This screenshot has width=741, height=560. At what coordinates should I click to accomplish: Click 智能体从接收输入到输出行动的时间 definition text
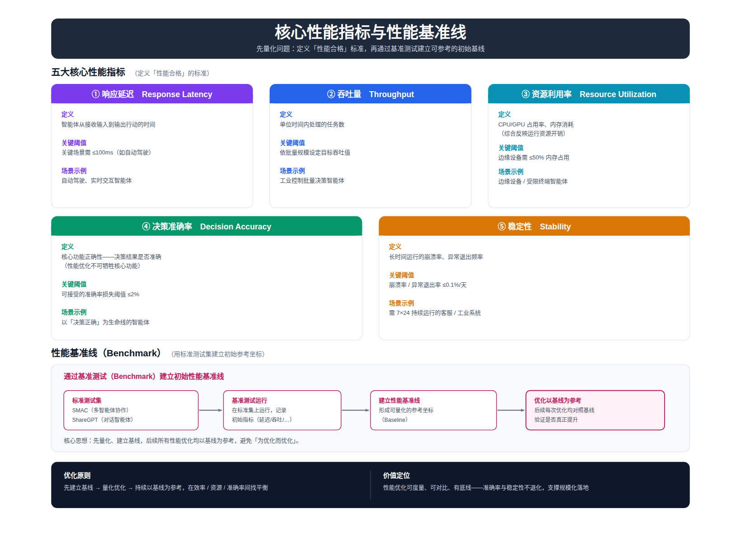(x=108, y=125)
